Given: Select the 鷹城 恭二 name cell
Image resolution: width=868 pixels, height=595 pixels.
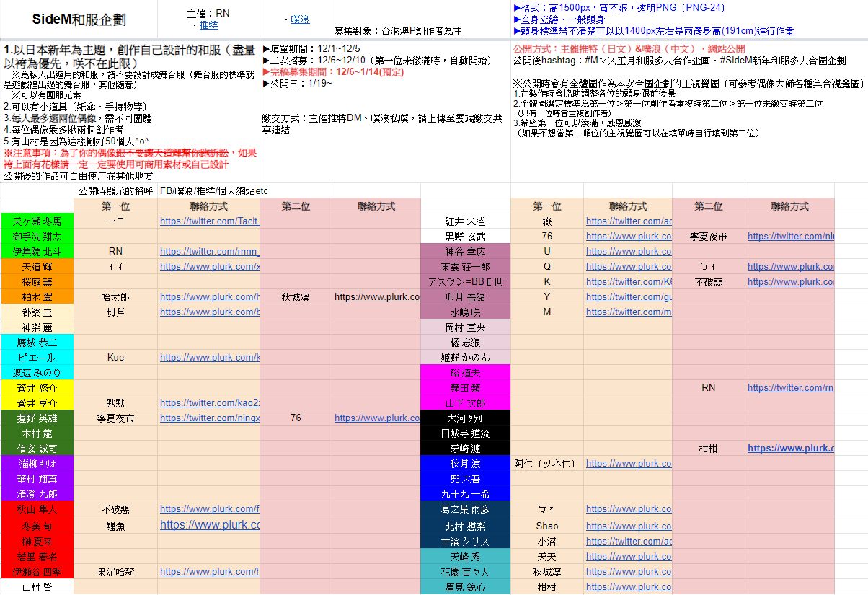Looking at the screenshot, I should pos(37,342).
